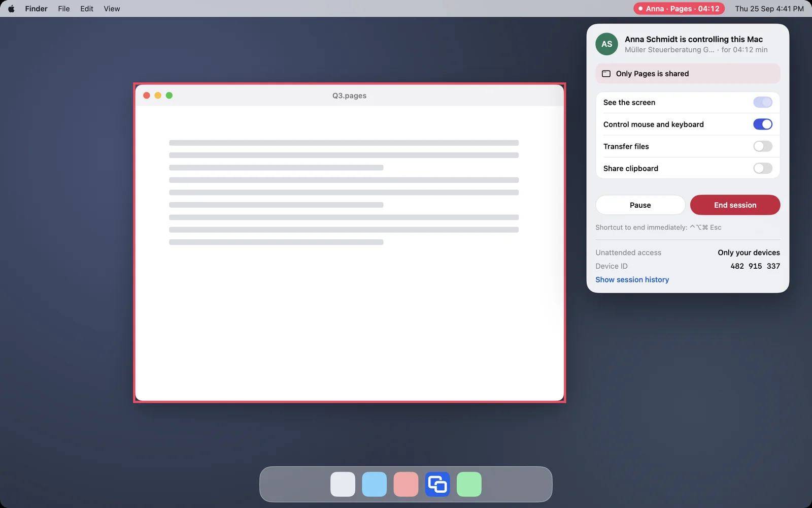Click the window icon beside Only Pages is shared
This screenshot has width=812, height=508.
tap(606, 74)
